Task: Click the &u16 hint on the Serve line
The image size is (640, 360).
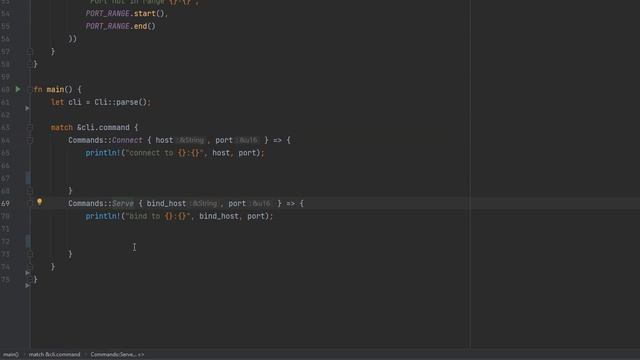Action: (x=260, y=203)
